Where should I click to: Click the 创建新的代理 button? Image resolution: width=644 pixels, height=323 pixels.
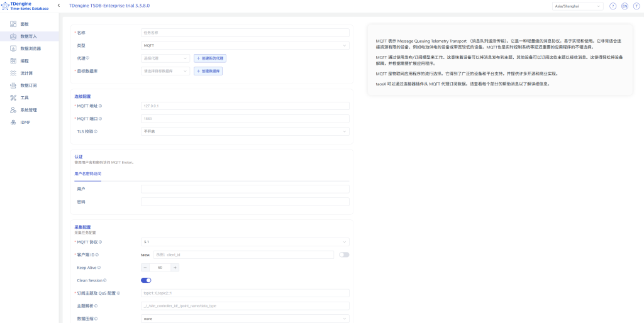point(210,58)
